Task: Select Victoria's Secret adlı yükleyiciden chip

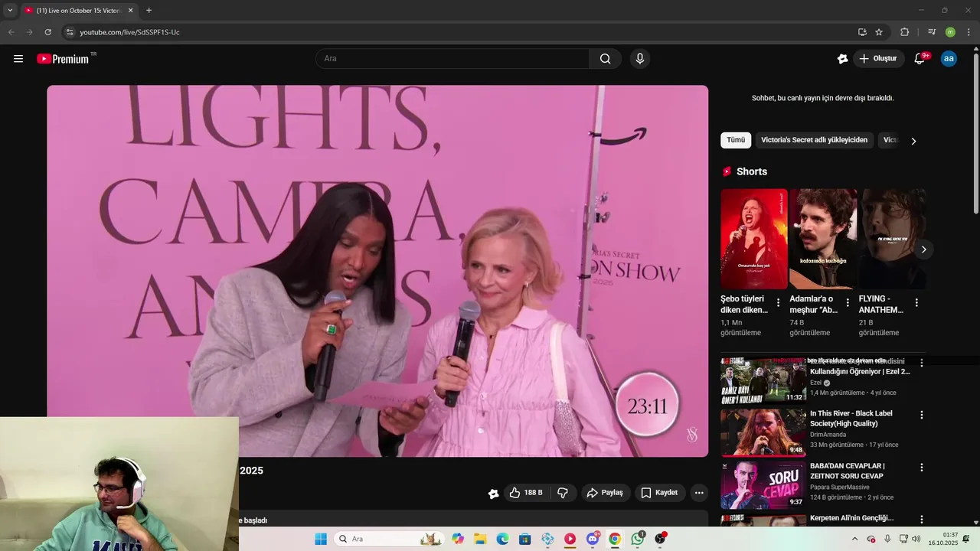Action: (814, 140)
